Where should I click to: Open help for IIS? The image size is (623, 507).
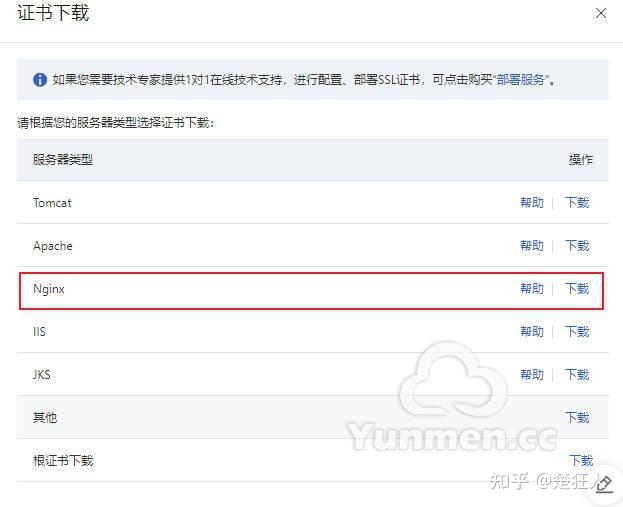532,331
